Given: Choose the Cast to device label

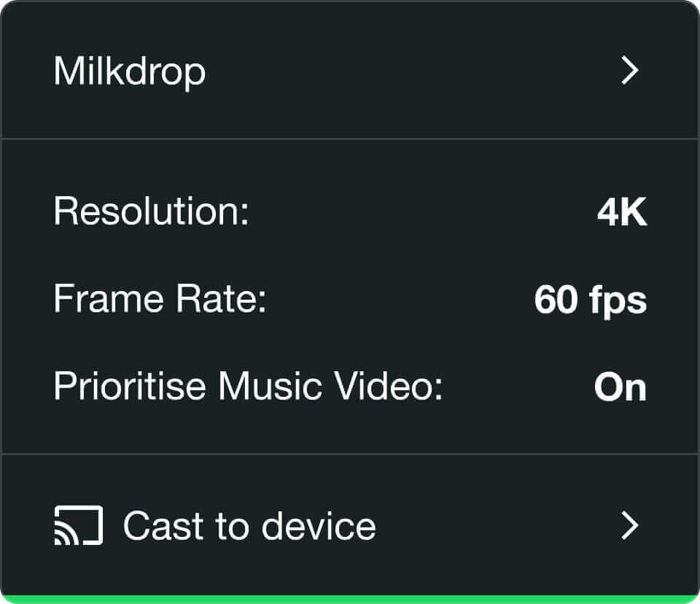Looking at the screenshot, I should [249, 526].
